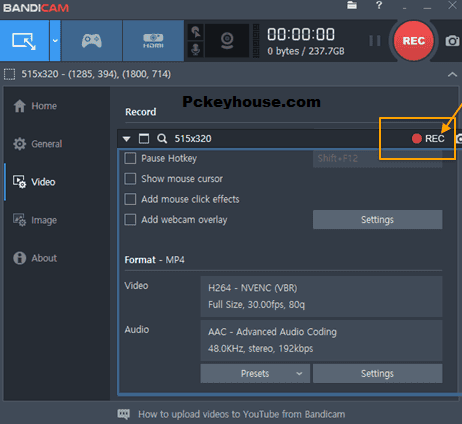Take a screenshot with the camera icon
The image size is (462, 424).
[452, 41]
